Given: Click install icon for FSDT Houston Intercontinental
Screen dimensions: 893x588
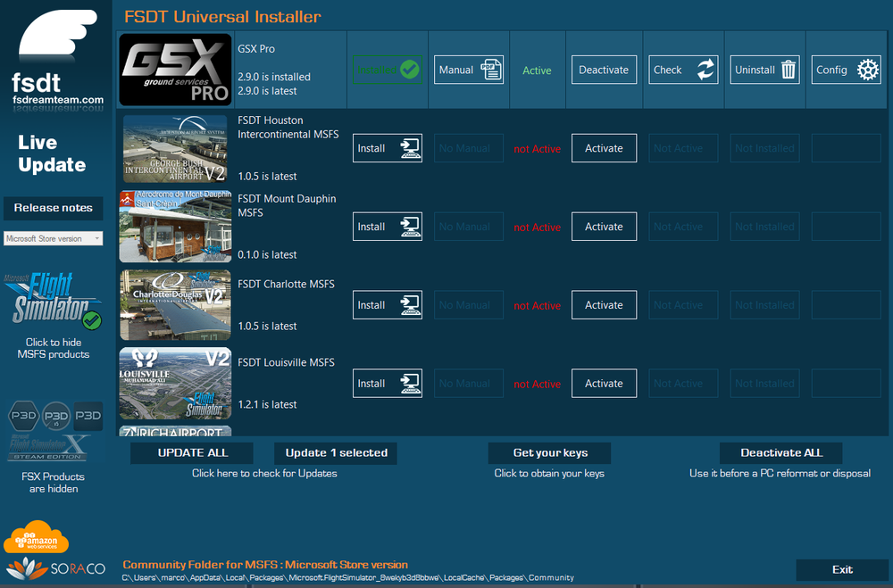Looking at the screenshot, I should point(410,149).
